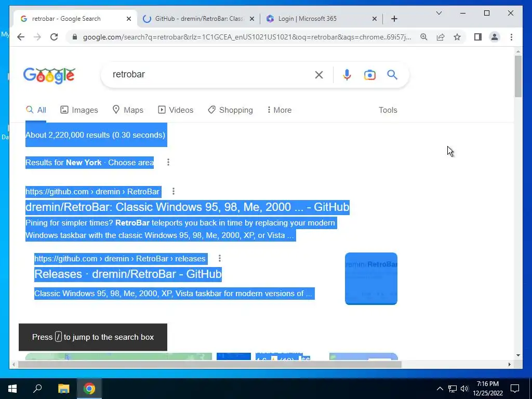Click github.com RetroBar releases breadcrumb
Viewport: 532px width, 399px height.
[120, 259]
